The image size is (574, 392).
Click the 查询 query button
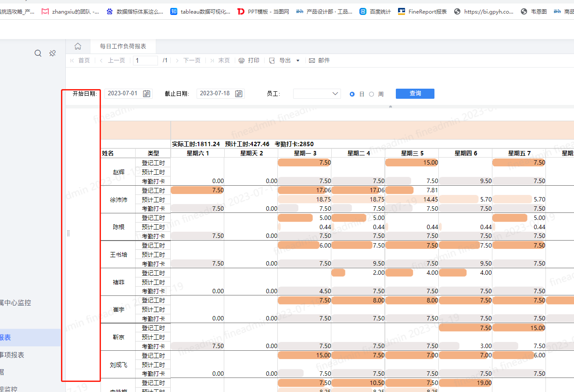tap(415, 94)
